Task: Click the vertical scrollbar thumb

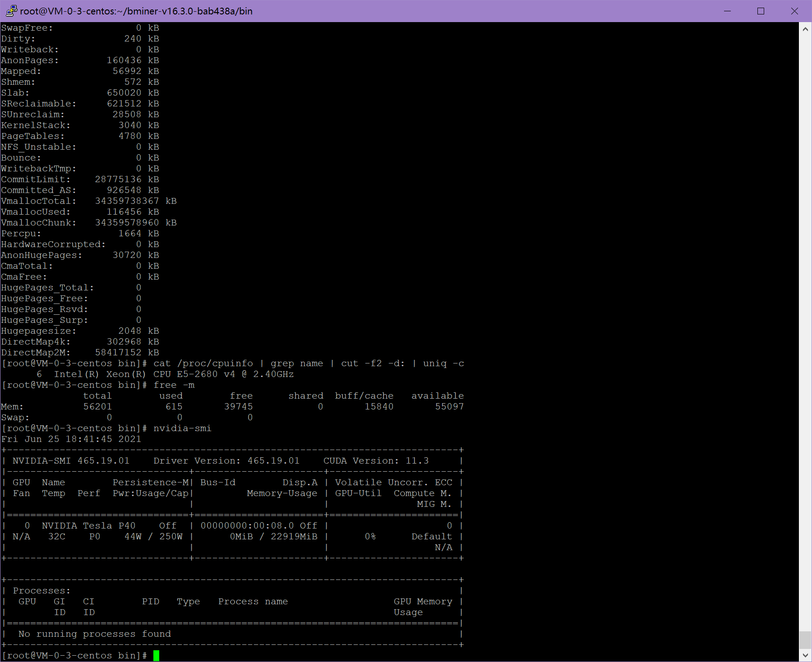Action: pyautogui.click(x=805, y=639)
